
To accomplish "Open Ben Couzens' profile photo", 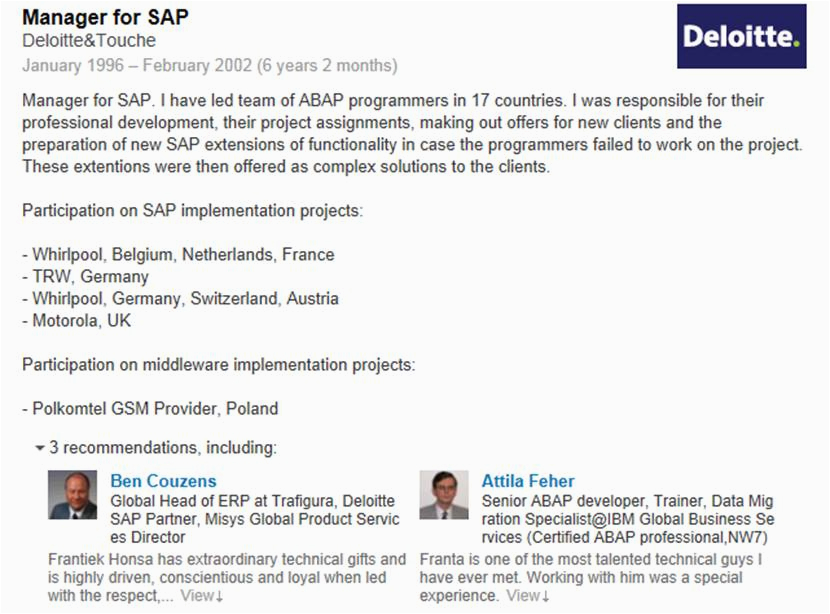I will (x=73, y=495).
